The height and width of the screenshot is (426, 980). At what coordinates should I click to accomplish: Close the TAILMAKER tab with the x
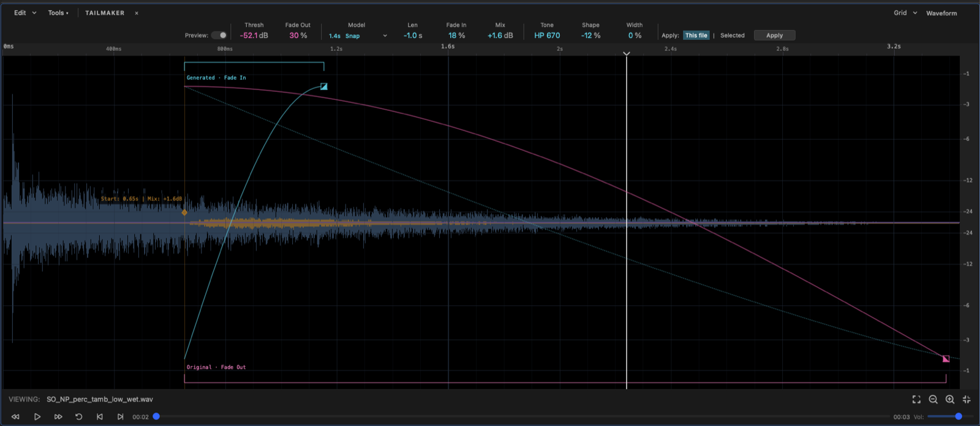pos(137,13)
